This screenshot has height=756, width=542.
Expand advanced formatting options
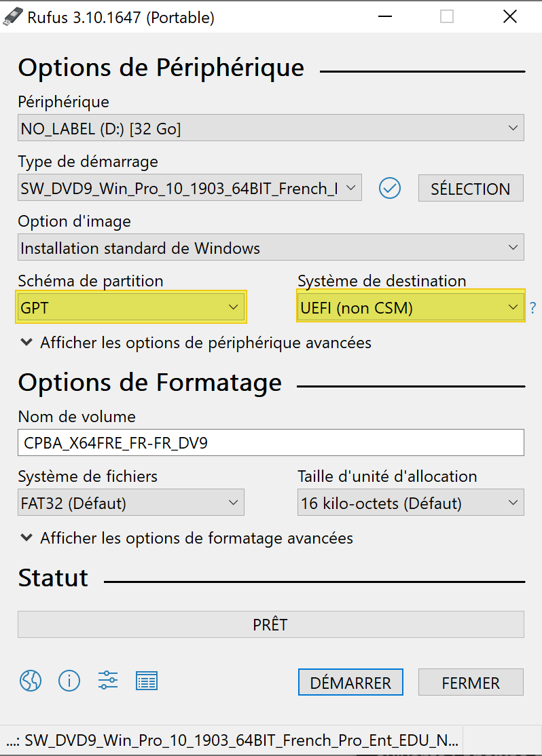[x=187, y=538]
